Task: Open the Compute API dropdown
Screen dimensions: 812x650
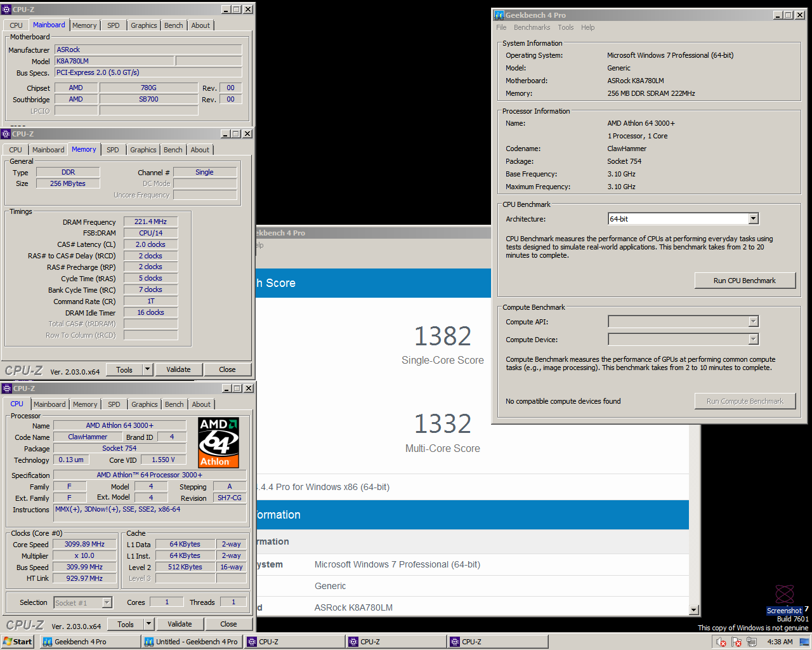Action: pos(754,322)
